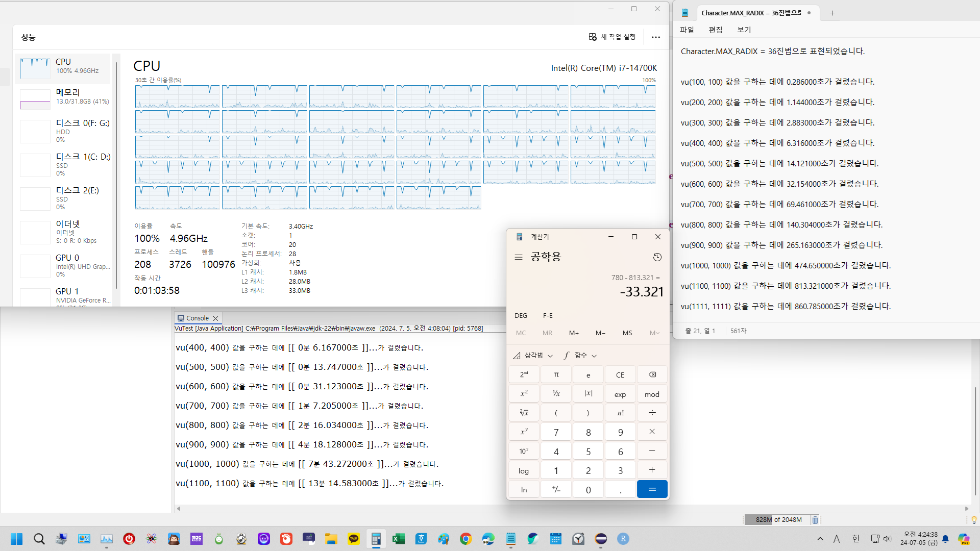
Task: Show hidden system tray icons
Action: tap(820, 539)
